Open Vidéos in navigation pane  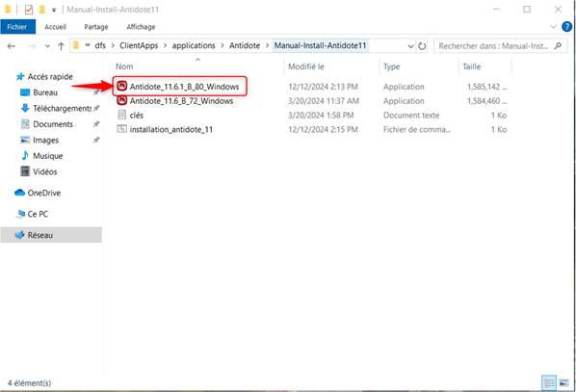(x=45, y=171)
